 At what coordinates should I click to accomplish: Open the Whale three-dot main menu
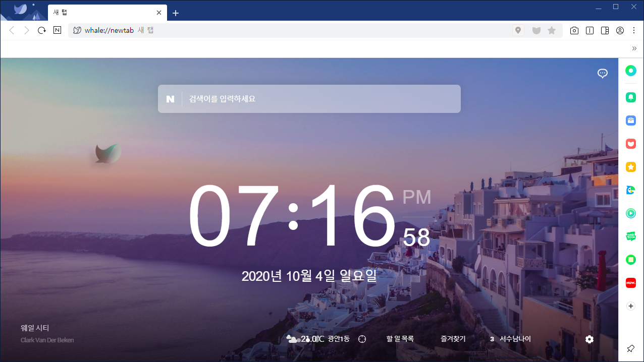pyautogui.click(x=634, y=31)
